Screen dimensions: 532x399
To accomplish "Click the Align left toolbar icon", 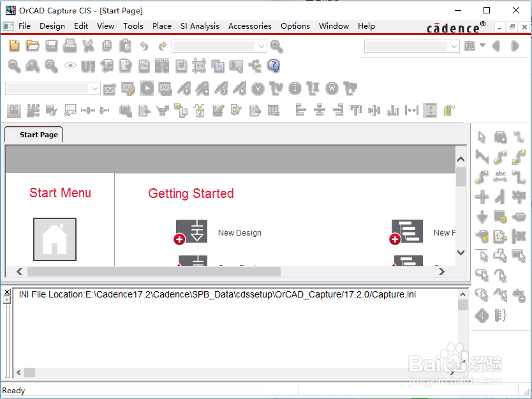I will coord(300,110).
